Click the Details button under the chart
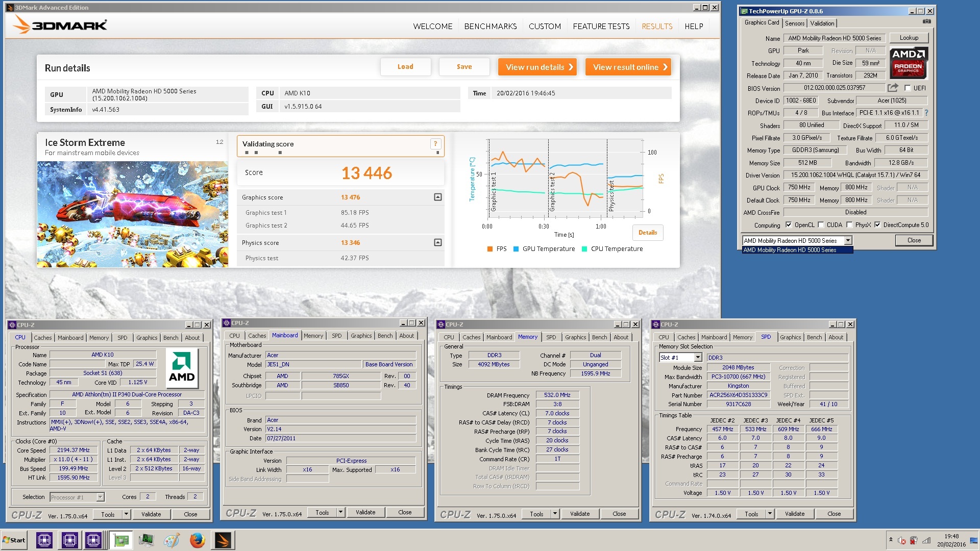 click(x=647, y=233)
